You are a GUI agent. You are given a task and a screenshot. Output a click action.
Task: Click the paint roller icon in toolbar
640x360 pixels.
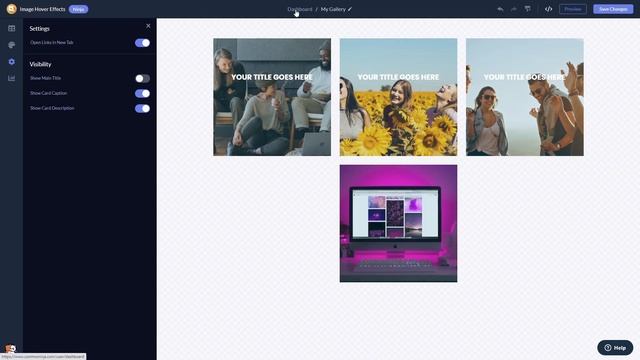tap(528, 9)
